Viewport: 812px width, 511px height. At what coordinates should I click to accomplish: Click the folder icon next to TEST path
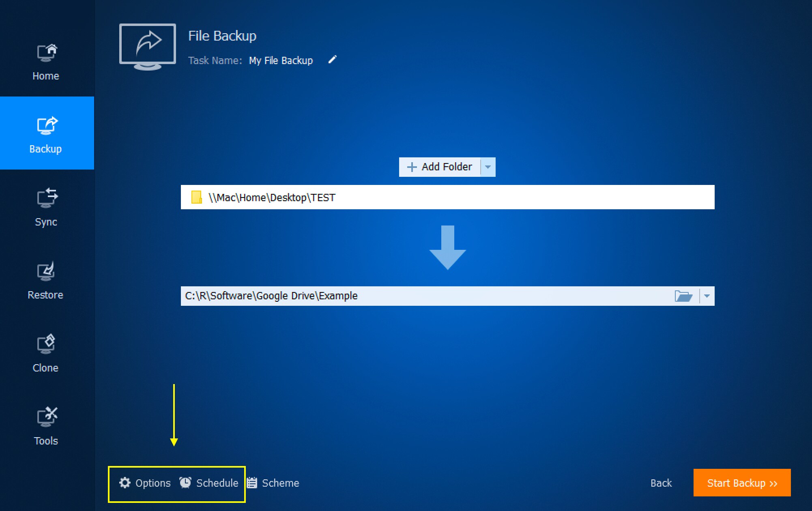point(196,198)
